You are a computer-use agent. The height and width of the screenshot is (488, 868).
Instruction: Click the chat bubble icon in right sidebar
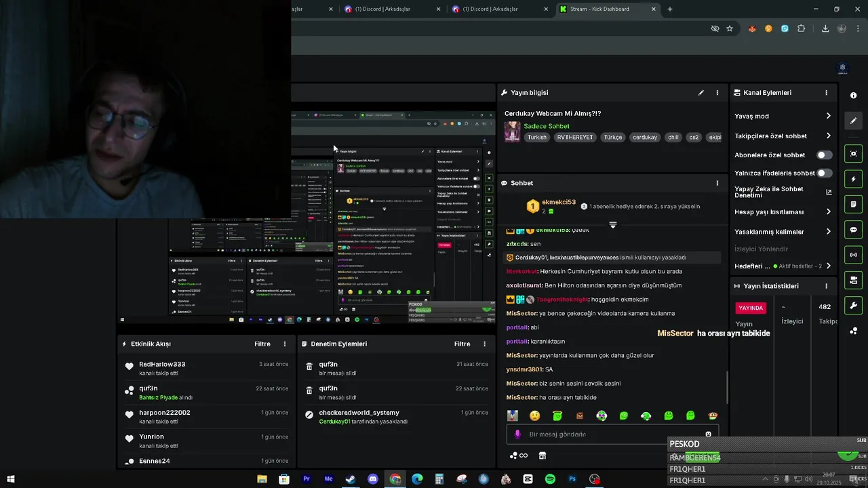tap(854, 230)
